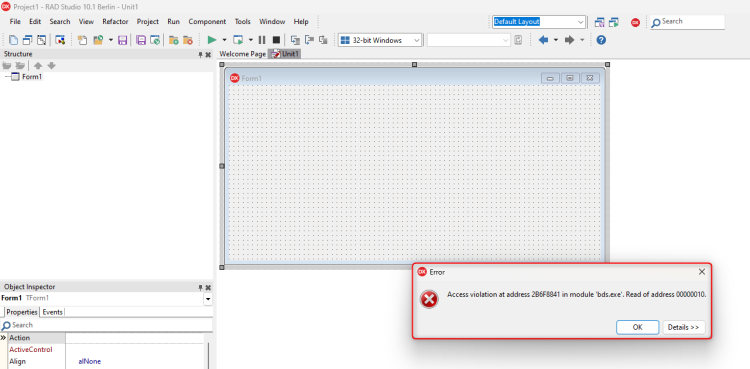Select Form1 in the Structure tree
750x369 pixels.
[32, 77]
